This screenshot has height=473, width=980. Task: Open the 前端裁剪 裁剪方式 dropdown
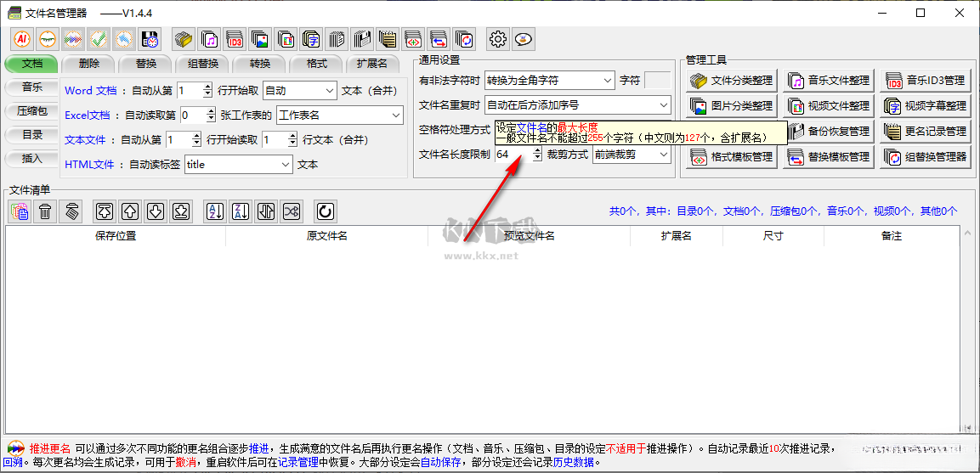click(632, 154)
